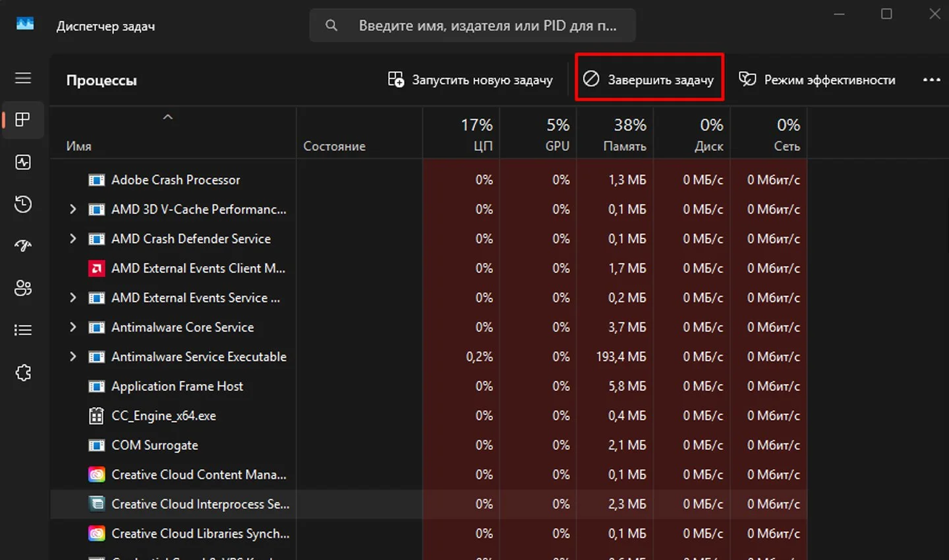949x560 pixels.
Task: Toggle Режим эффективности
Action: (817, 80)
